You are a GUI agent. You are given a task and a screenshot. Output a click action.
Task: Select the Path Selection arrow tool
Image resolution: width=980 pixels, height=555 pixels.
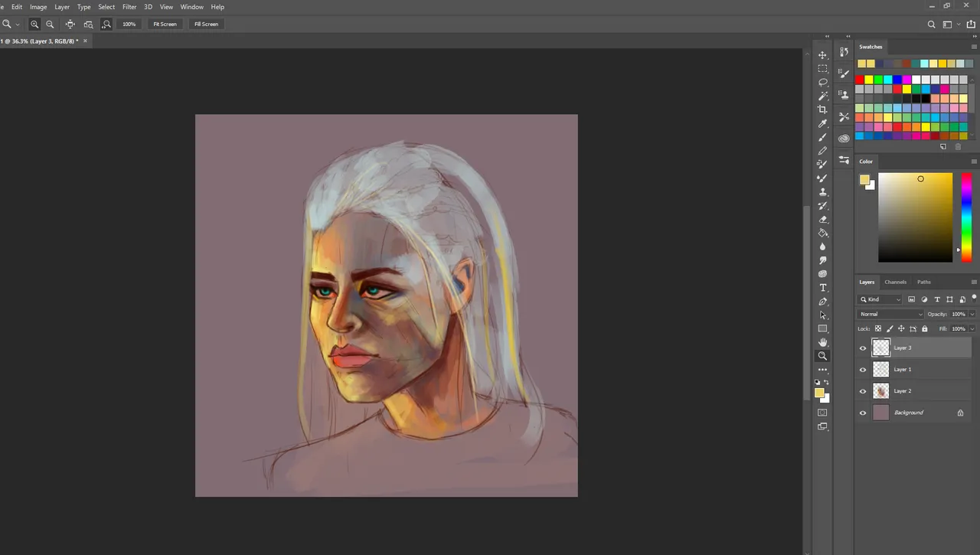point(823,315)
